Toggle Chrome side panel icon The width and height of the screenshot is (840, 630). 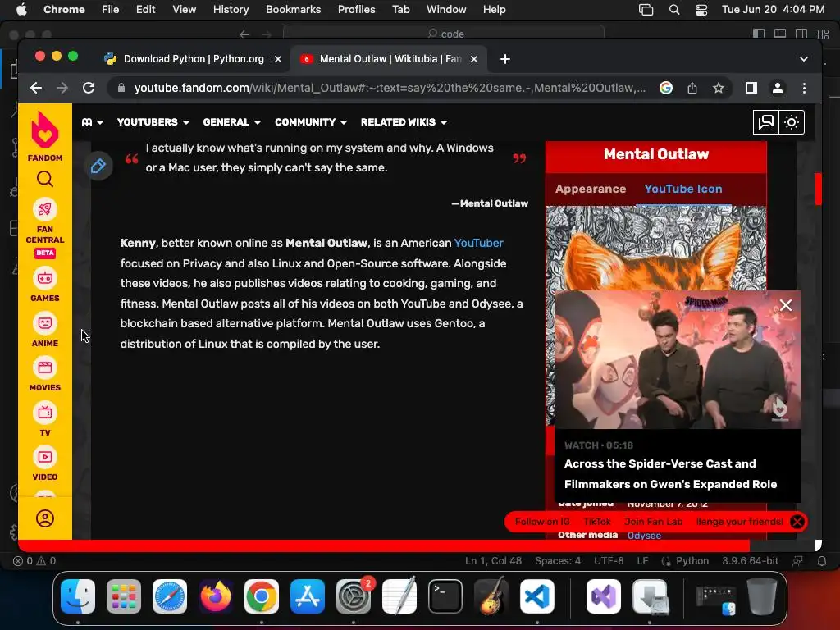(751, 88)
